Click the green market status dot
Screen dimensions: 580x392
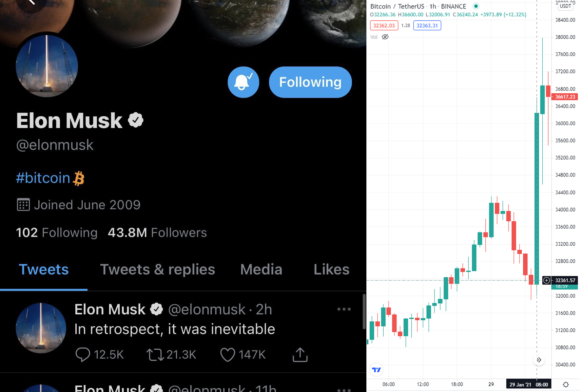476,6
